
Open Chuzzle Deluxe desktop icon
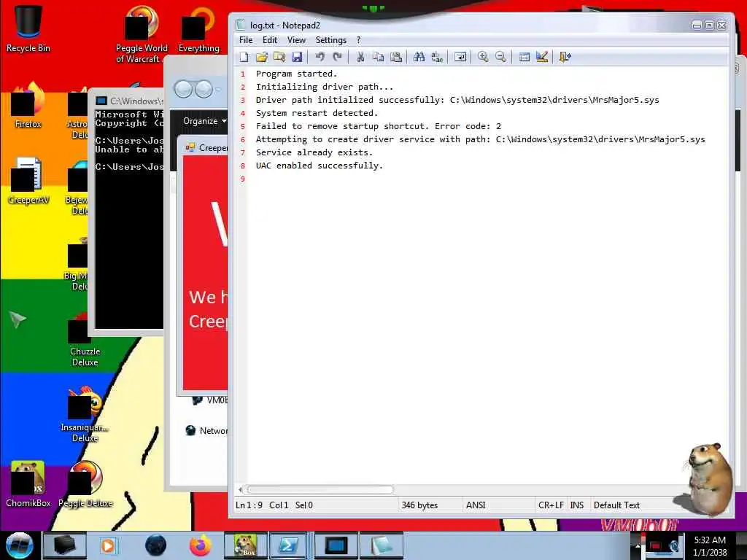[x=85, y=339]
